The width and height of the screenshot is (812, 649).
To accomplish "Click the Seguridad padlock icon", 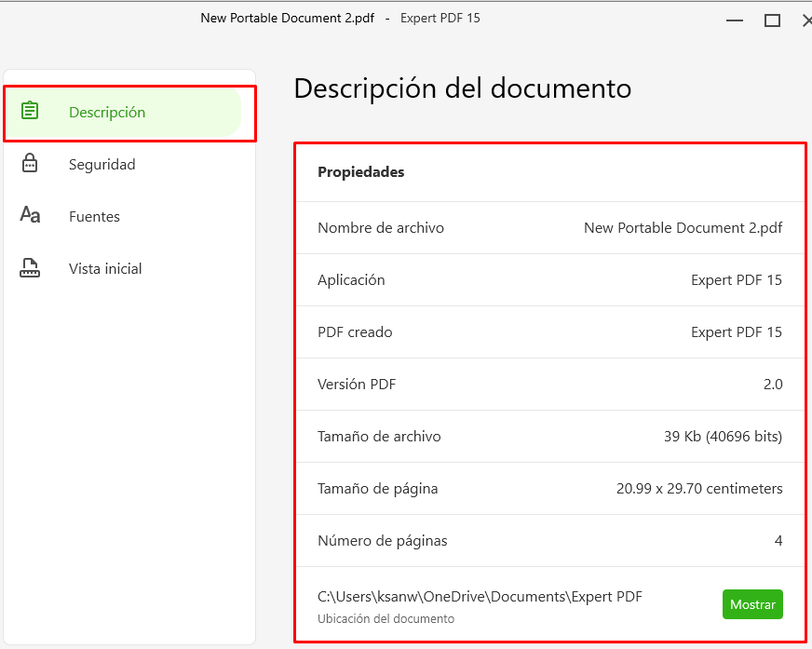I will point(30,163).
